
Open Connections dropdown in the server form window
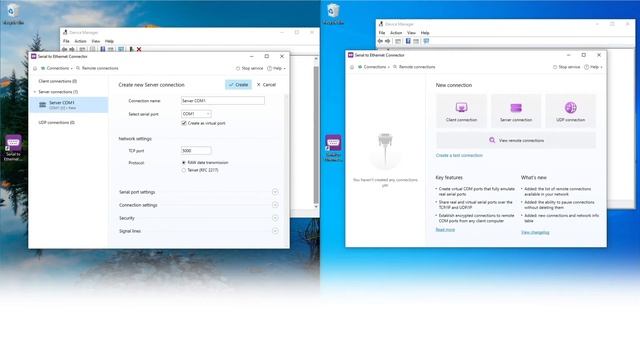57,69
